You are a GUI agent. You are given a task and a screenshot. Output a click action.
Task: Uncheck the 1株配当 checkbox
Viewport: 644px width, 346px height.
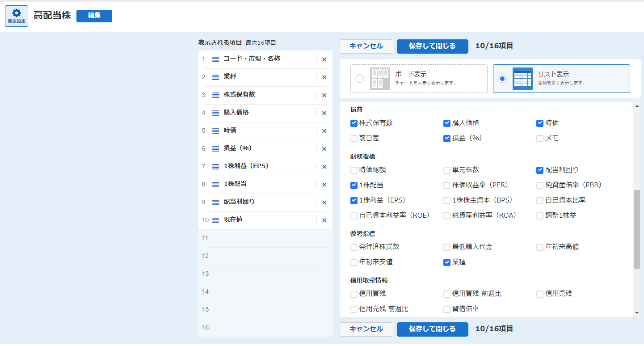[354, 186]
